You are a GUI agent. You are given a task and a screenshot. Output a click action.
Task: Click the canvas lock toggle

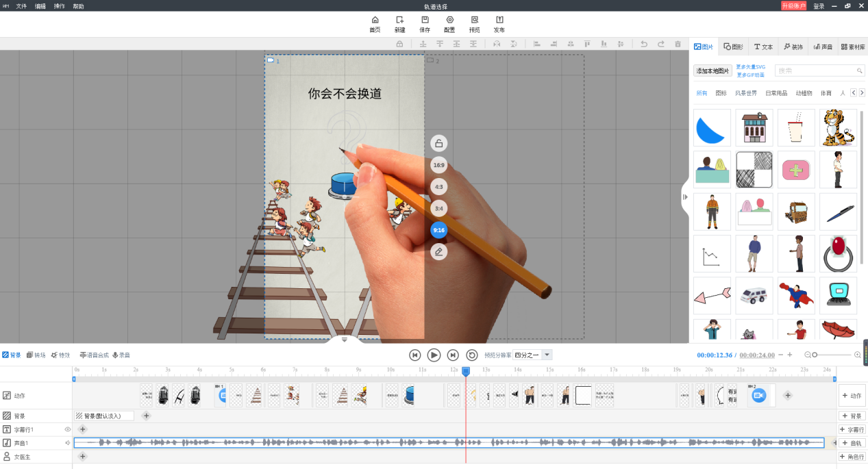[x=438, y=143]
